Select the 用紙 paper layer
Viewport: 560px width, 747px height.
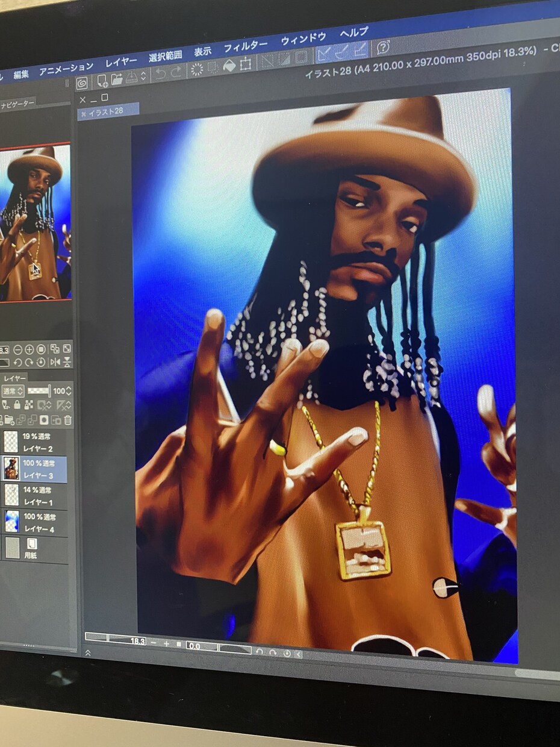point(34,549)
